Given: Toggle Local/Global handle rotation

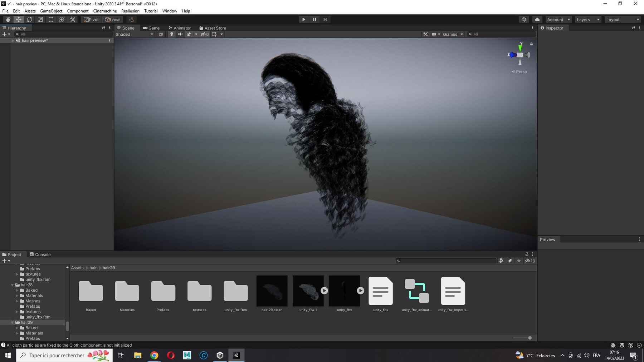Looking at the screenshot, I should click(x=113, y=20).
